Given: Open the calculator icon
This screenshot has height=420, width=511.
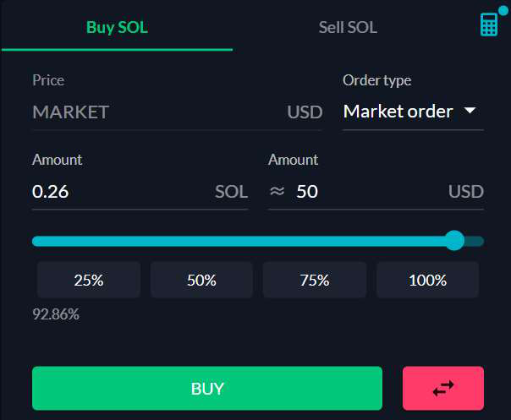Looking at the screenshot, I should click(489, 25).
